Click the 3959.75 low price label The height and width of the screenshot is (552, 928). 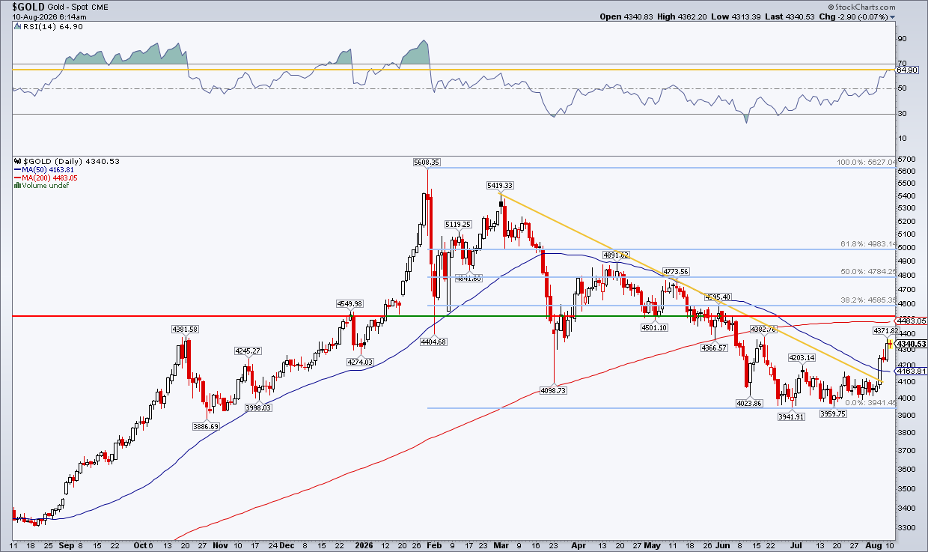[x=833, y=414]
